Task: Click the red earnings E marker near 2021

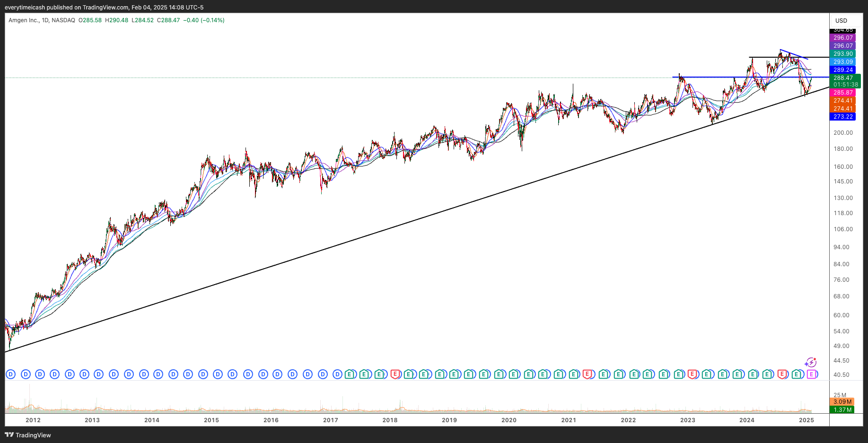Action: pyautogui.click(x=587, y=374)
